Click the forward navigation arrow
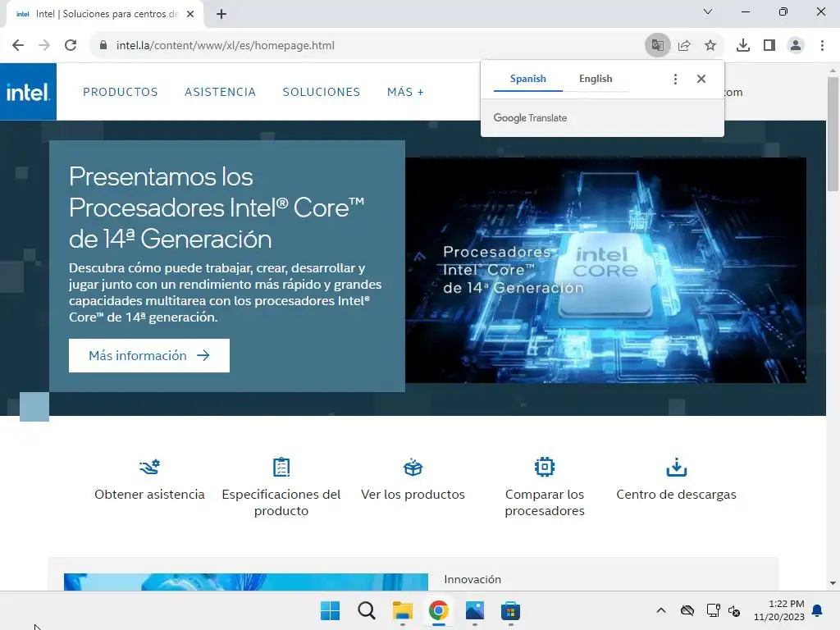840x630 pixels. pos(44,45)
